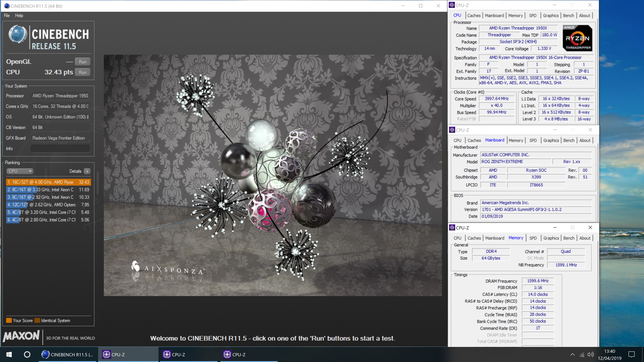
Task: Close the Cinebench window
Action: coord(438,6)
